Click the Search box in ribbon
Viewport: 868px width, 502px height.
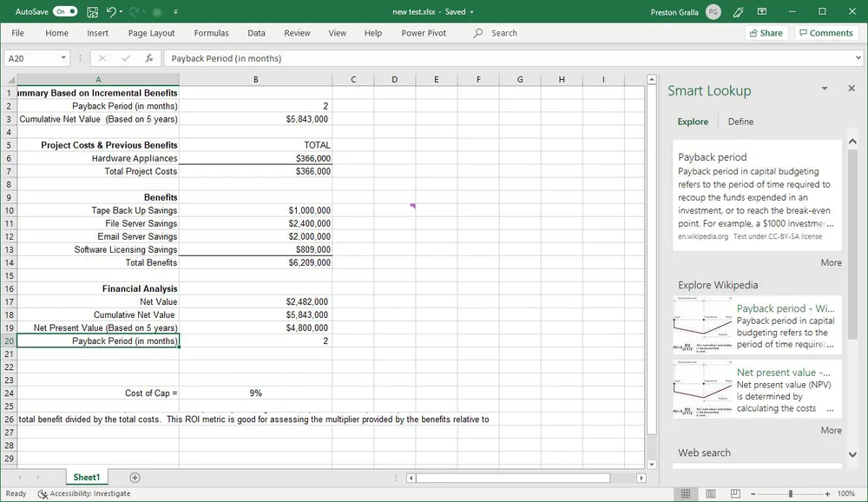point(496,33)
